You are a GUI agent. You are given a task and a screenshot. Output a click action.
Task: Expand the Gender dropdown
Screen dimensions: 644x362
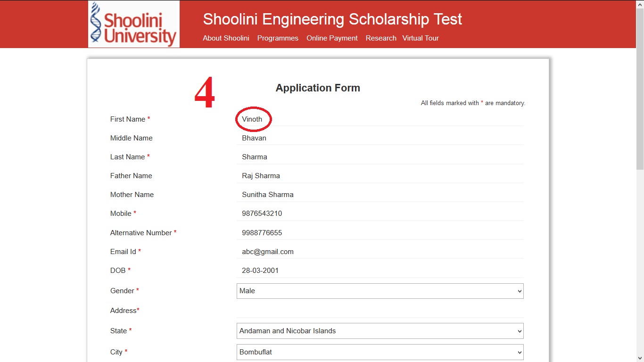pyautogui.click(x=380, y=291)
